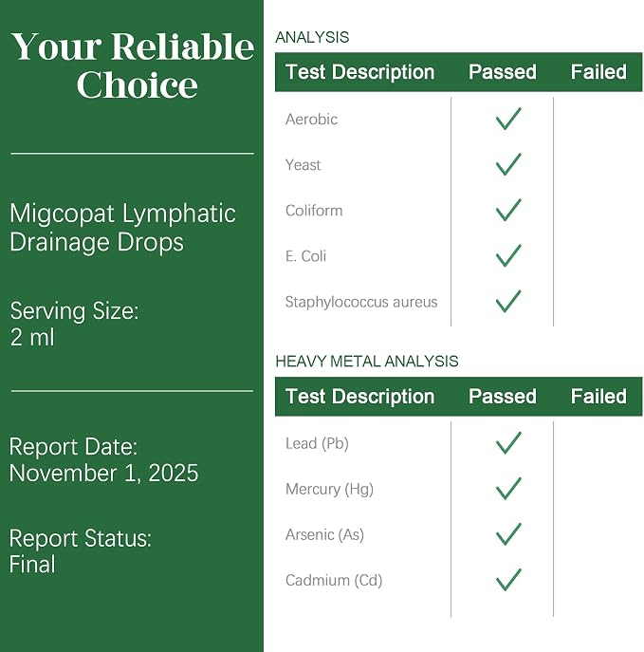Click the Yeast passed checkmark

(x=508, y=165)
